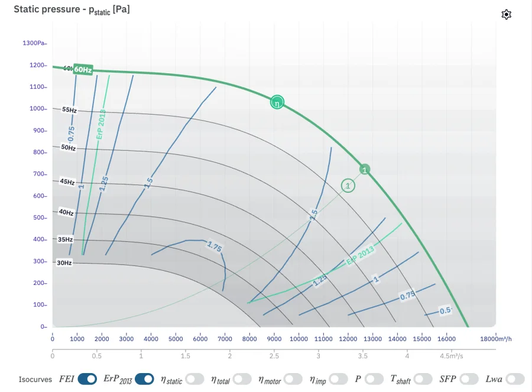The width and height of the screenshot is (532, 392).
Task: Click the 4.5m³/s secondary axis label
Action: coord(452,356)
